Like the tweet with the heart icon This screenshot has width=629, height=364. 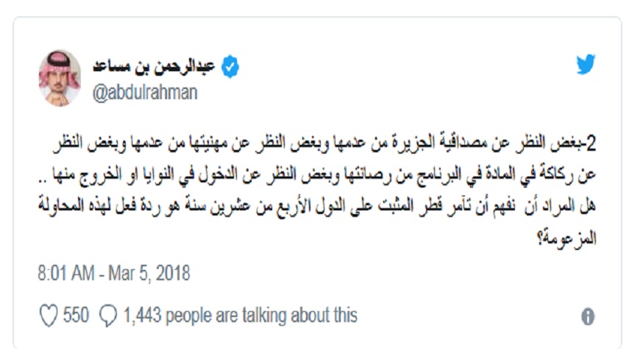tap(48, 315)
